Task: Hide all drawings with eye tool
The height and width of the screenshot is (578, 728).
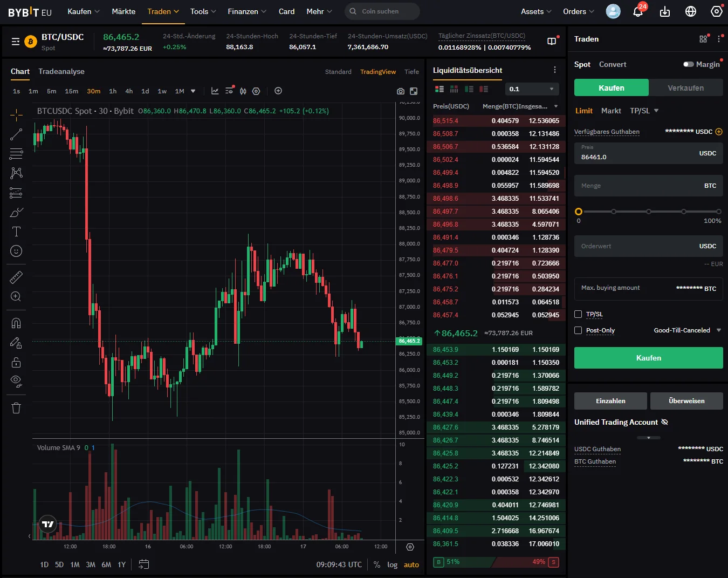Action: click(x=16, y=382)
